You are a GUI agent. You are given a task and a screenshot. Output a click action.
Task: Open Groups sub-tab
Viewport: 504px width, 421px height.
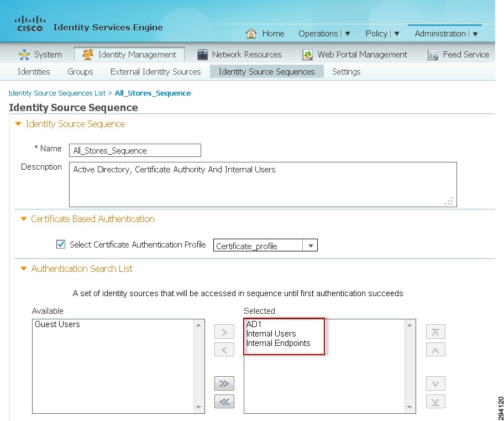[80, 72]
